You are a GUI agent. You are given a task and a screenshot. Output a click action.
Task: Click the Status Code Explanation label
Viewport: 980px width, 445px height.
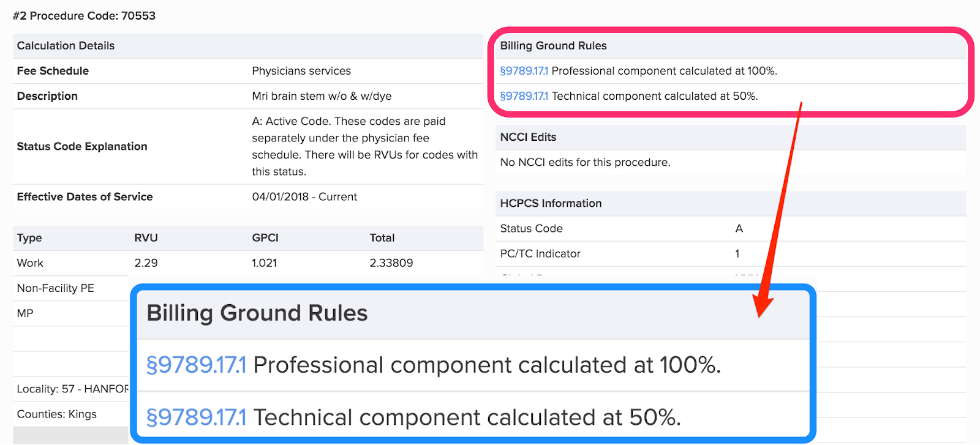82,146
